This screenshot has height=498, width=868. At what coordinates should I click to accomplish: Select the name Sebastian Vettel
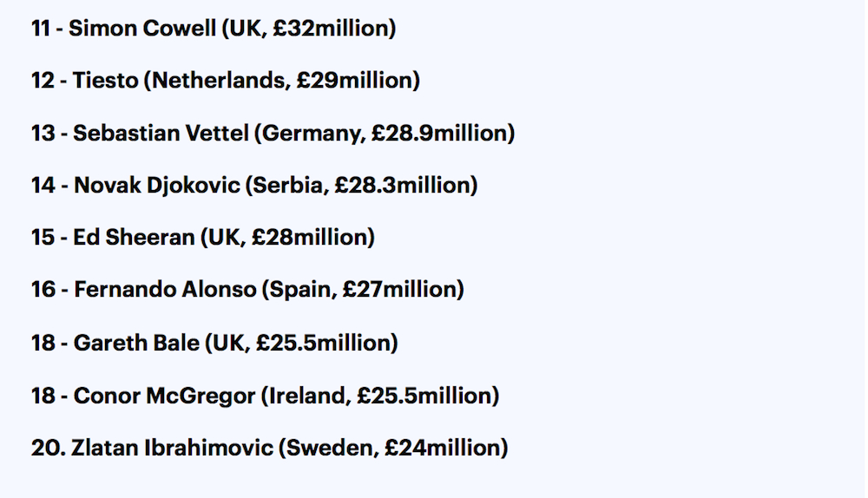point(161,134)
